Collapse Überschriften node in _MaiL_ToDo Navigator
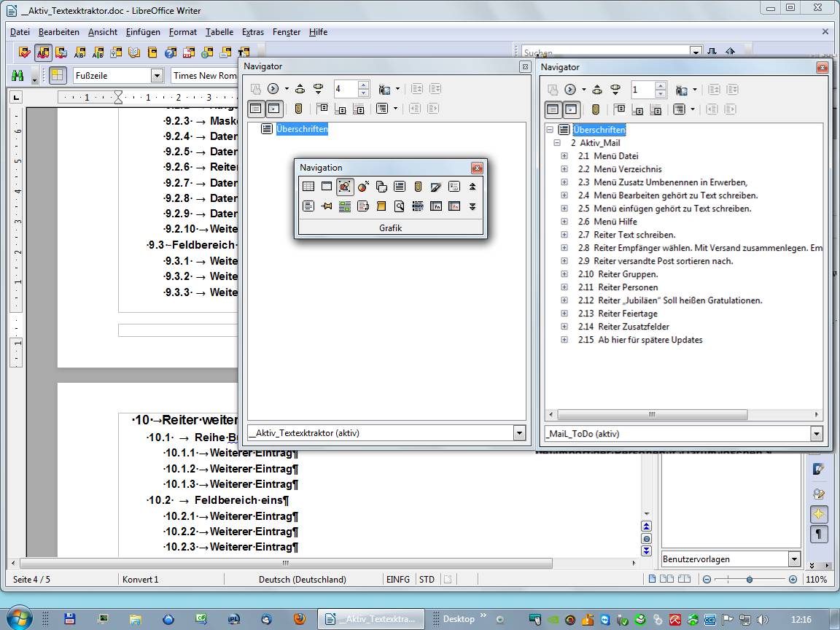The height and width of the screenshot is (630, 840). click(550, 130)
